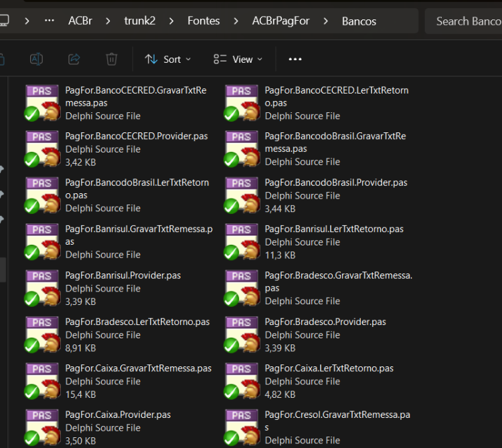The height and width of the screenshot is (448, 502).
Task: Click the Search Bancos input field
Action: (x=463, y=21)
